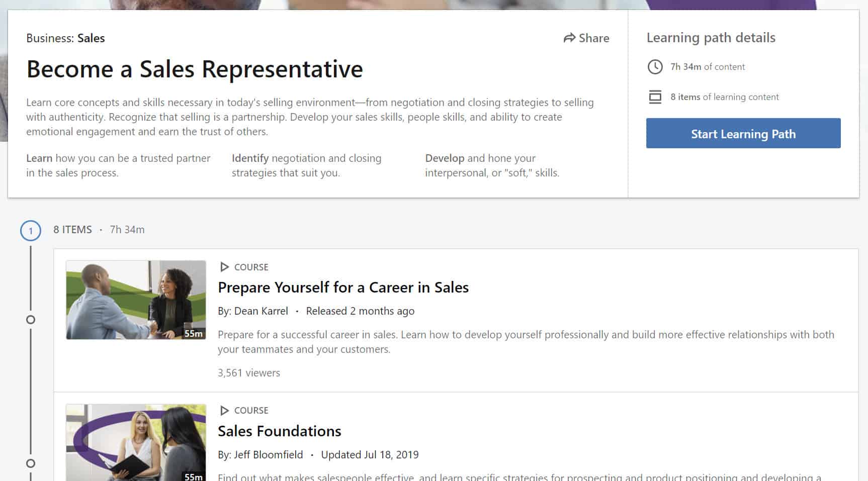Click the 3,561 viewers count
868x481 pixels.
point(248,372)
